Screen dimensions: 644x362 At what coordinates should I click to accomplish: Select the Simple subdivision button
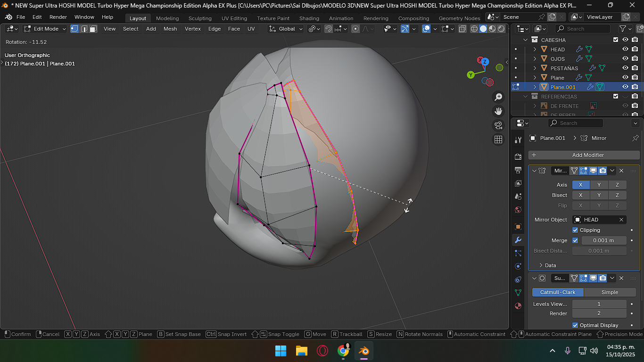click(x=610, y=292)
